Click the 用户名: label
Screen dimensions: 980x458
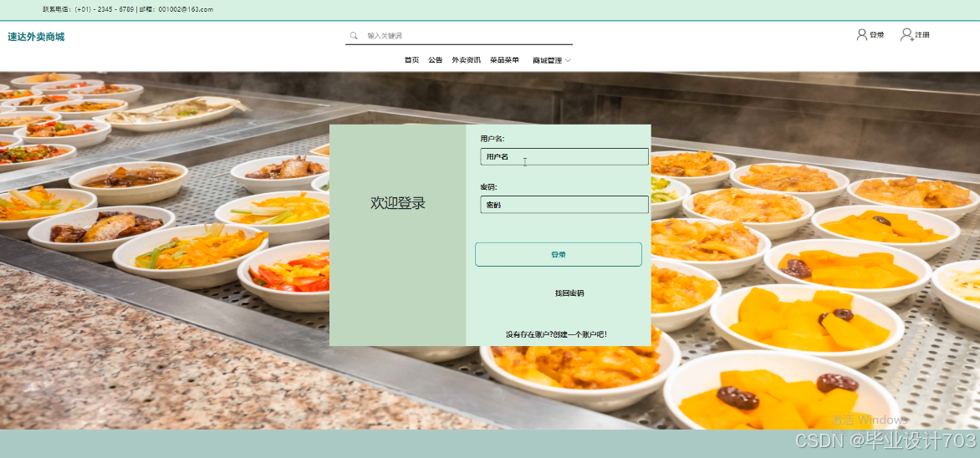pyautogui.click(x=493, y=139)
